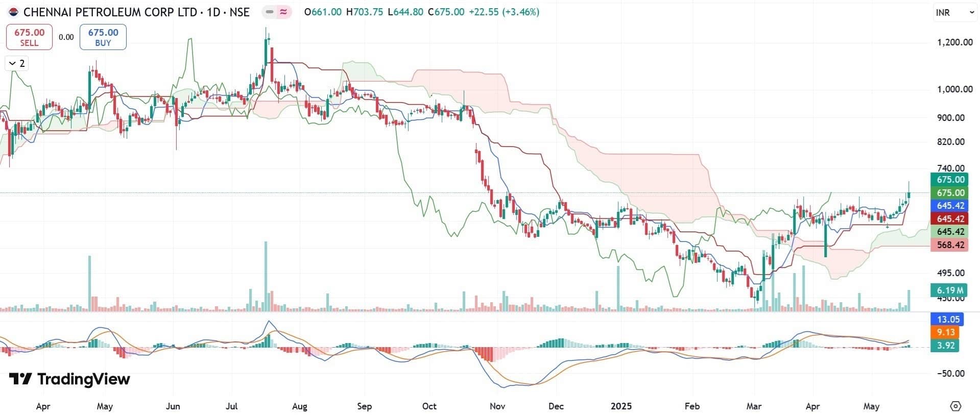Click the Chennai Petroleum symbol logo icon
Image resolution: width=980 pixels, height=415 pixels.
14,12
